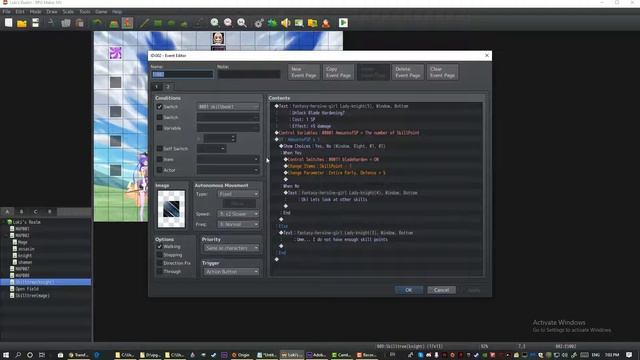This screenshot has width=640, height=360.
Task: Click the Clear Event Page button
Action: [442, 72]
